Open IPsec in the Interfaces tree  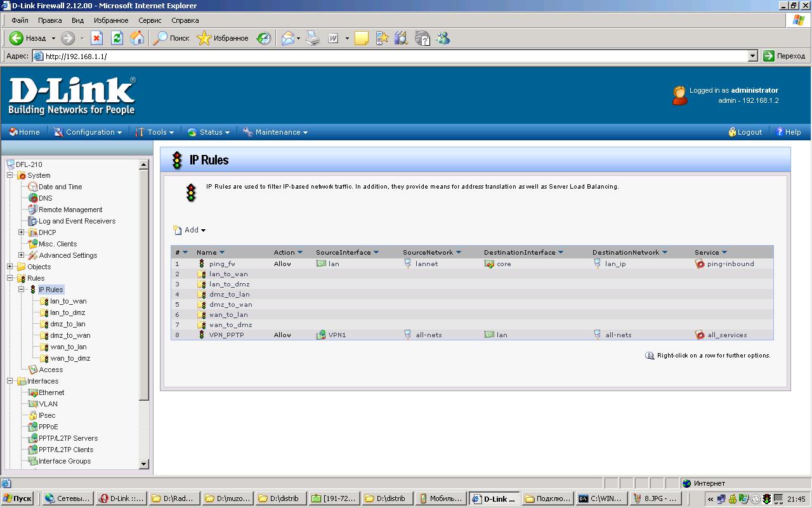47,415
